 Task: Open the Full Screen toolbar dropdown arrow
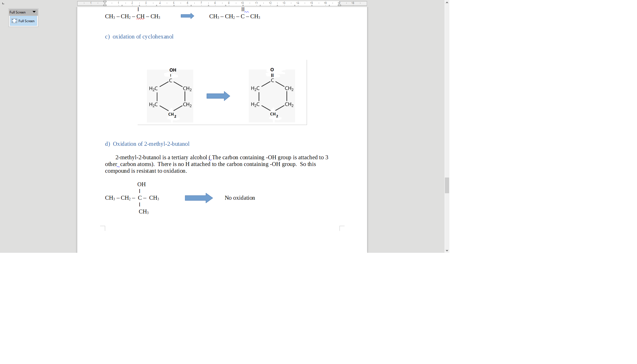click(34, 12)
